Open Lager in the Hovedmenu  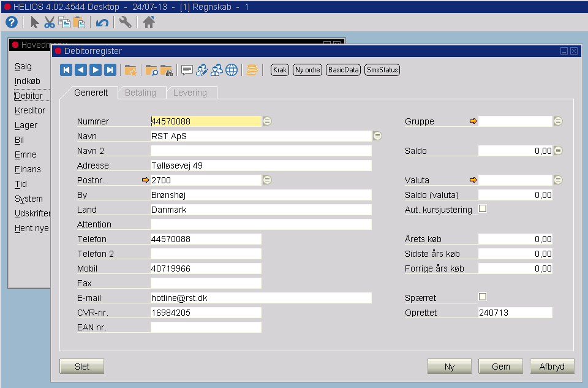click(26, 125)
